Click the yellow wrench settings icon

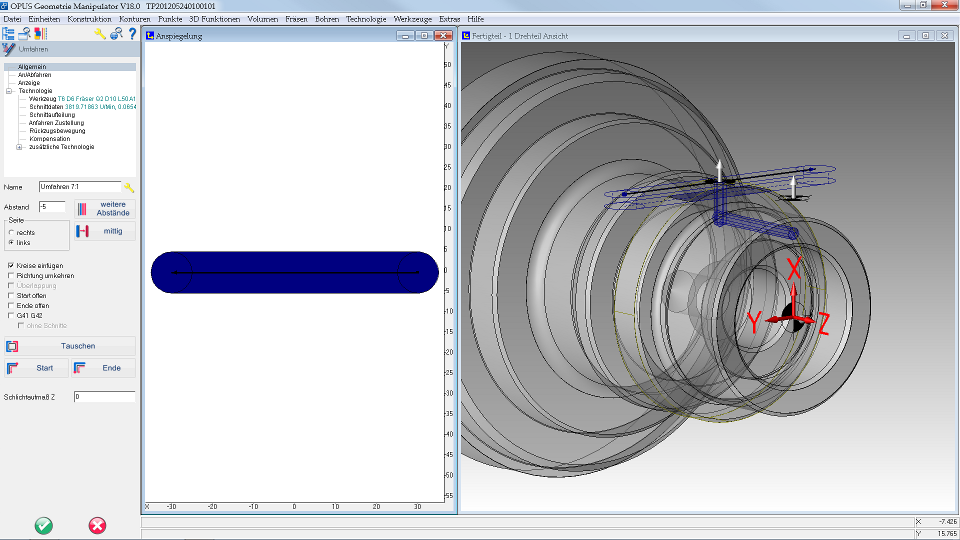coord(100,34)
